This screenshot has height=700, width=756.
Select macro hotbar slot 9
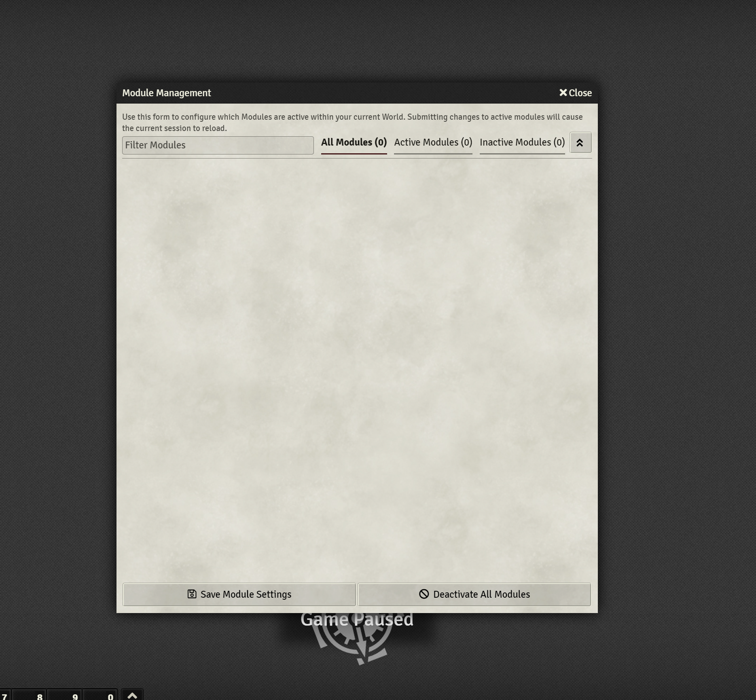coord(64,695)
